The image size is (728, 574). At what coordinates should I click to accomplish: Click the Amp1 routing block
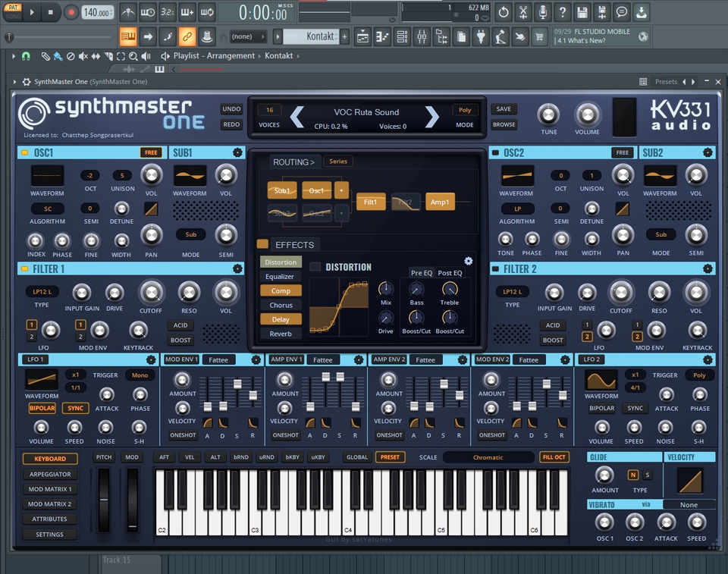439,202
